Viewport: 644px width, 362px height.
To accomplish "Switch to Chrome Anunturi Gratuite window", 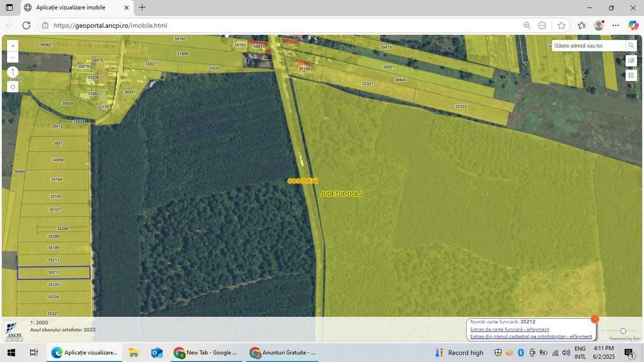I will click(283, 352).
